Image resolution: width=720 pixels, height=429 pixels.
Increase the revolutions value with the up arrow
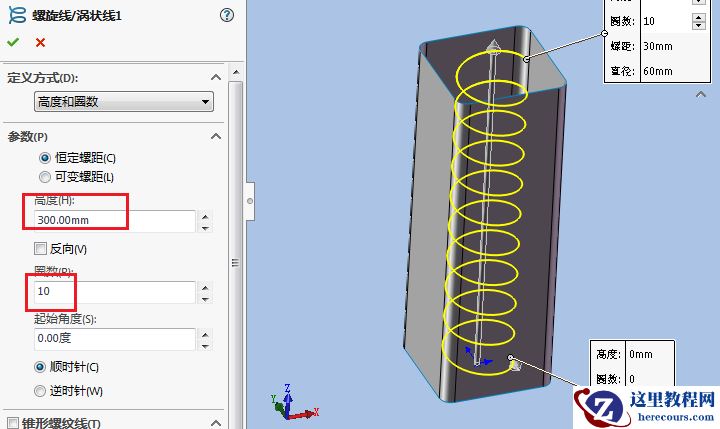205,288
